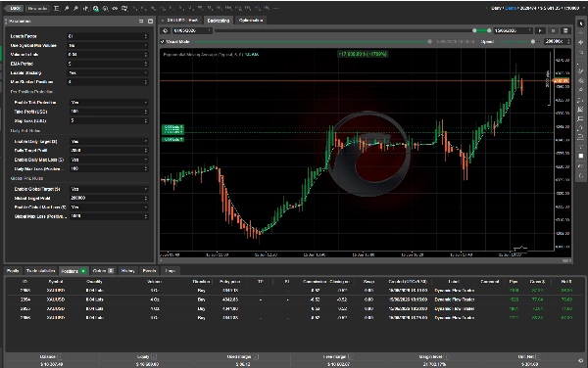
Task: Zoom out the chart using second magnifier
Action: [75, 8]
